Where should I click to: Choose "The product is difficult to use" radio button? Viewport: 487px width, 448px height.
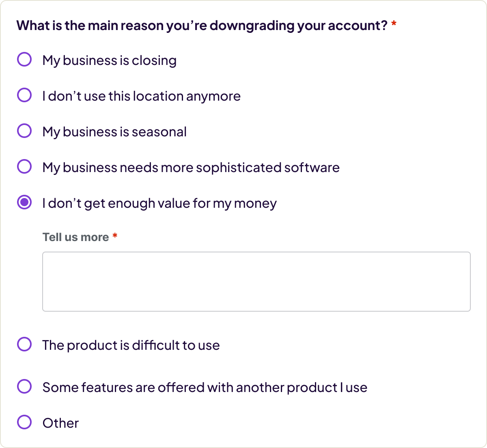(x=24, y=345)
